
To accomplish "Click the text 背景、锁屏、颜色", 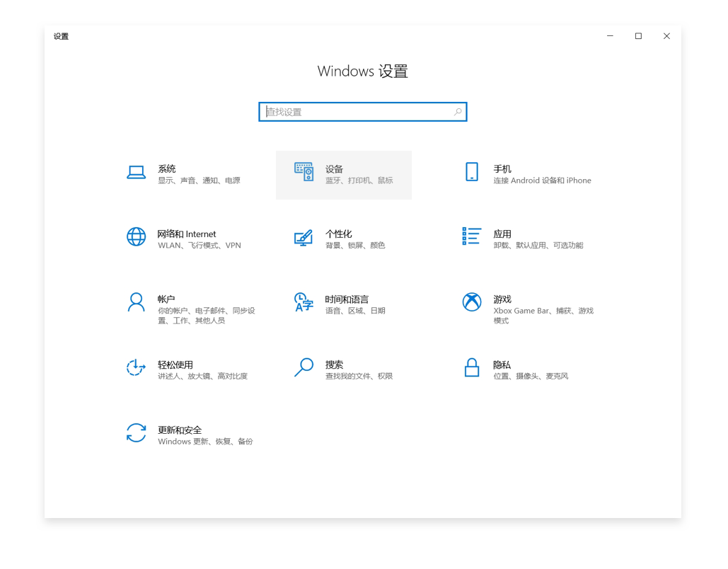I will point(355,246).
